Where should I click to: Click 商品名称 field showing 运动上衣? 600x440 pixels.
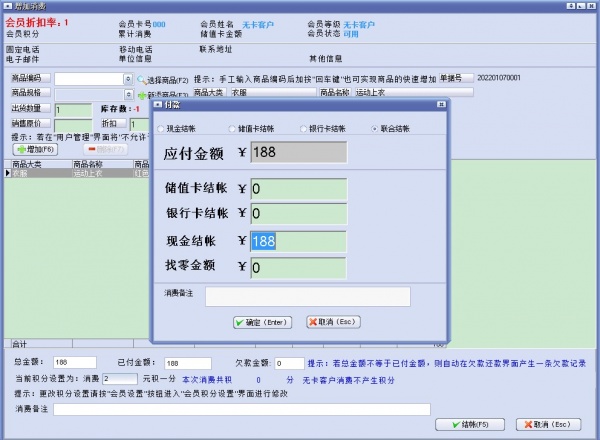[x=414, y=92]
